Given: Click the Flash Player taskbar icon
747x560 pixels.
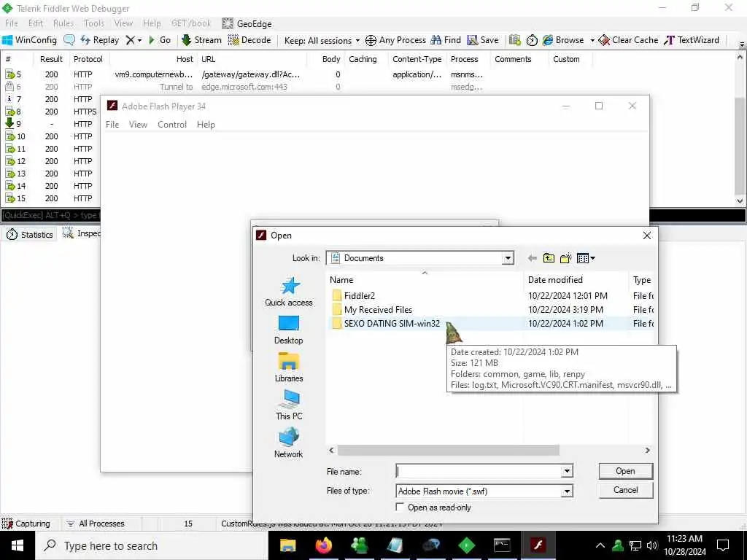Looking at the screenshot, I should tap(538, 545).
